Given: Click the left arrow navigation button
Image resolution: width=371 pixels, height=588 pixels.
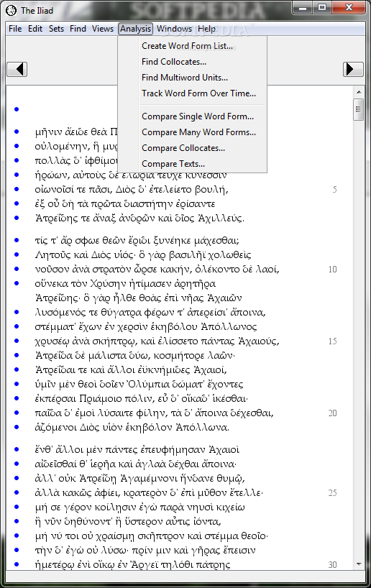Looking at the screenshot, I should click(x=17, y=69).
